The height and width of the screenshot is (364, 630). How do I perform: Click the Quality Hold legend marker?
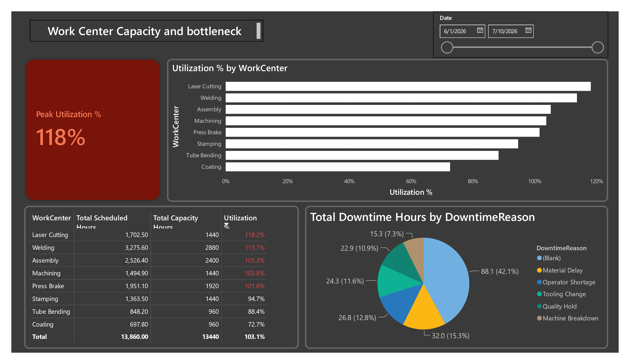(539, 306)
